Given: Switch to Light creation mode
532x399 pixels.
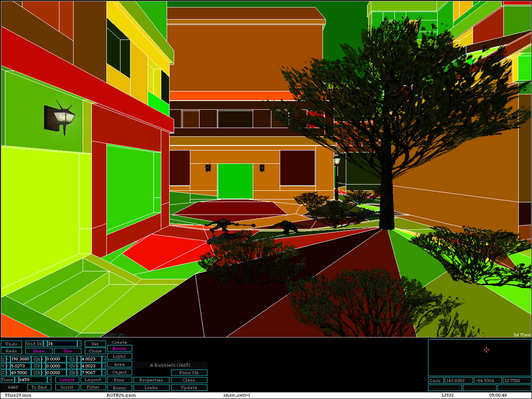Looking at the screenshot, I should click(x=120, y=356).
